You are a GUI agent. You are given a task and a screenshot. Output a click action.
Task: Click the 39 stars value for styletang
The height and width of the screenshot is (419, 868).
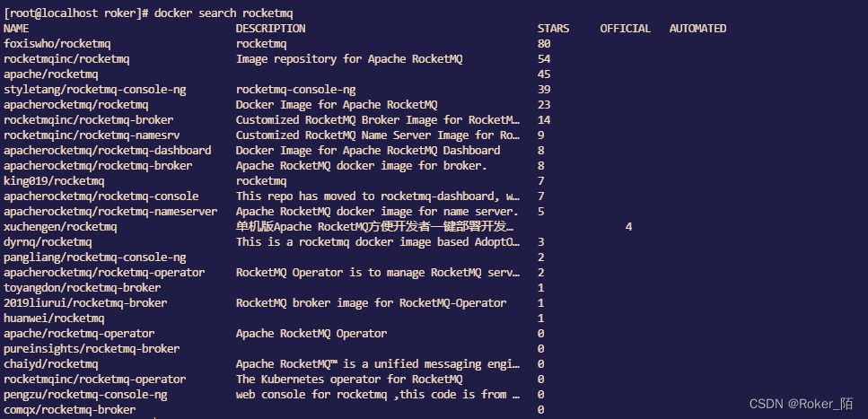click(544, 89)
